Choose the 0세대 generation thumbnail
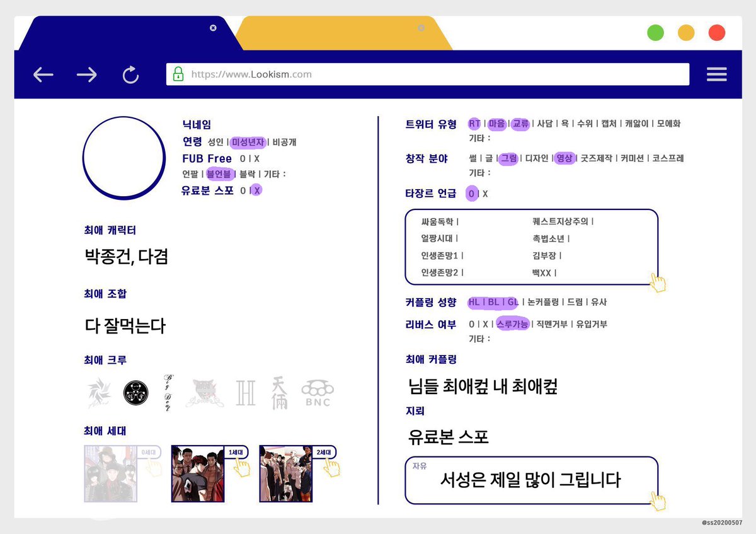The height and width of the screenshot is (534, 756). (112, 473)
